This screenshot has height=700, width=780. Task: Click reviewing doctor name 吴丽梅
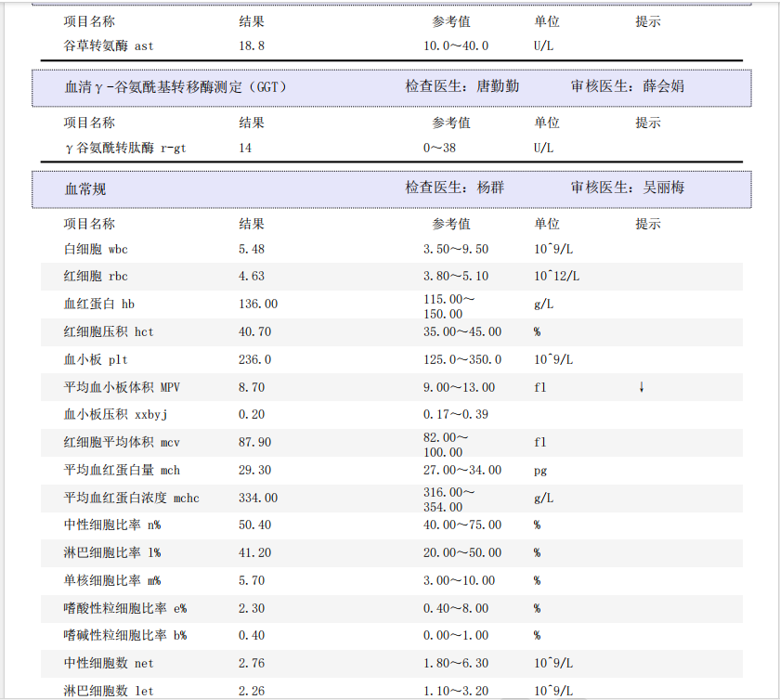[x=663, y=188]
